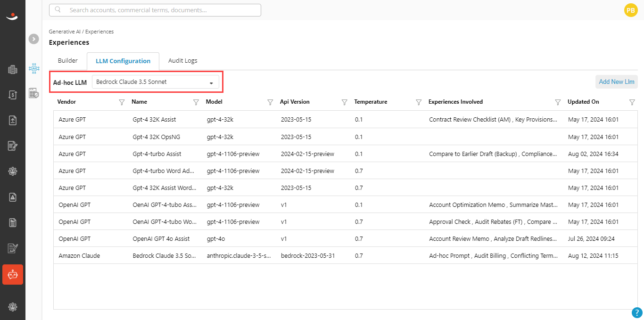Open the signature document icon in sidebar
This screenshot has height=320, width=644.
tap(13, 248)
